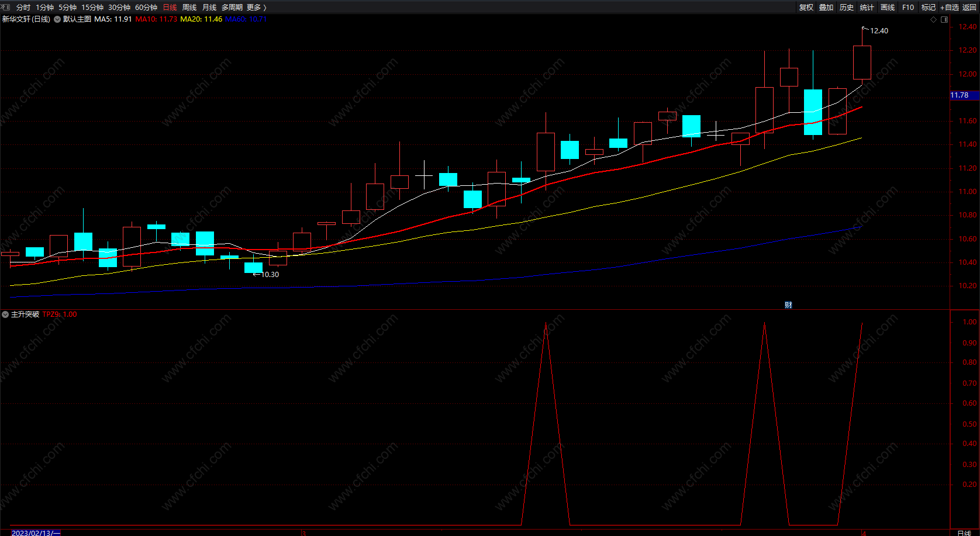Open the 画线 drawing tools
980x536 pixels.
coord(888,7)
